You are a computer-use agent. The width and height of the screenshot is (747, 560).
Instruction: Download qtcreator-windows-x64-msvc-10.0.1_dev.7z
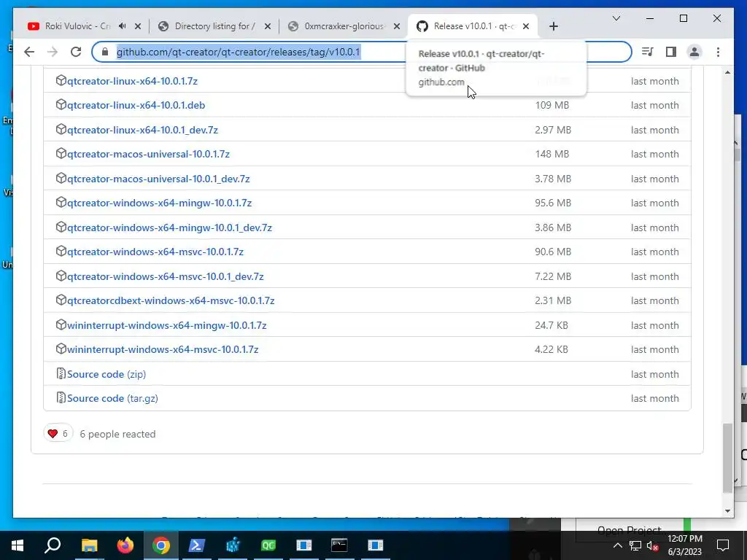[165, 276]
